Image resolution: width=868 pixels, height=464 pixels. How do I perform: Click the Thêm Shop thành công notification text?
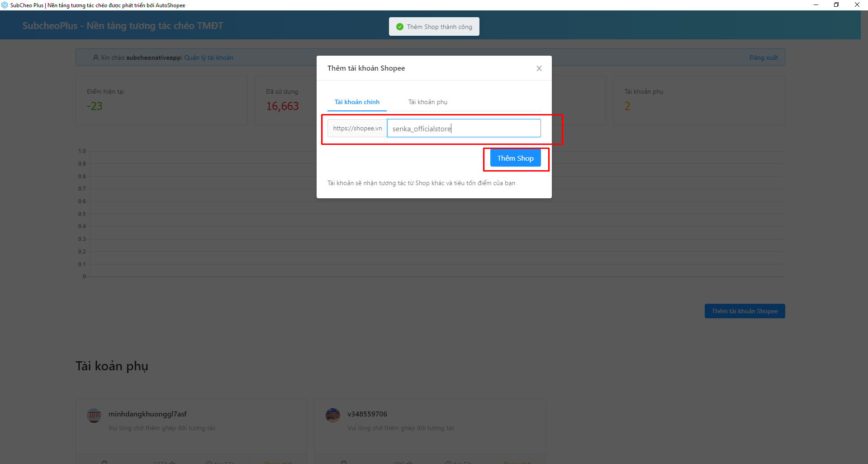439,27
